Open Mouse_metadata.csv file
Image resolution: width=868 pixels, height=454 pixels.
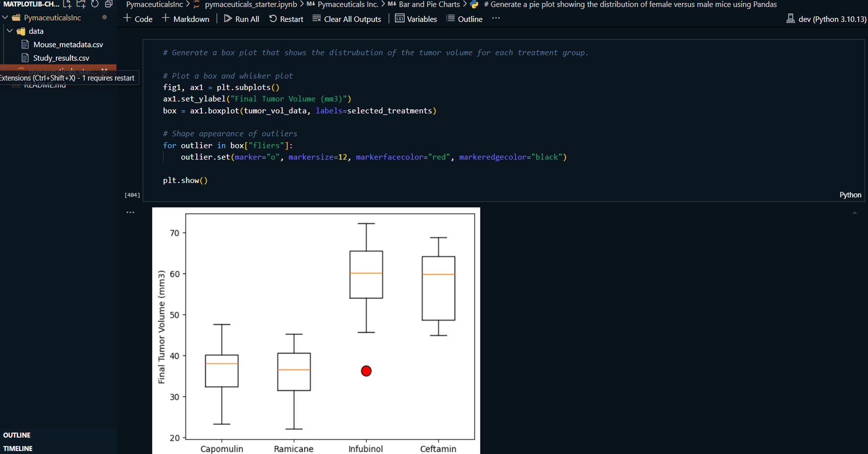68,44
